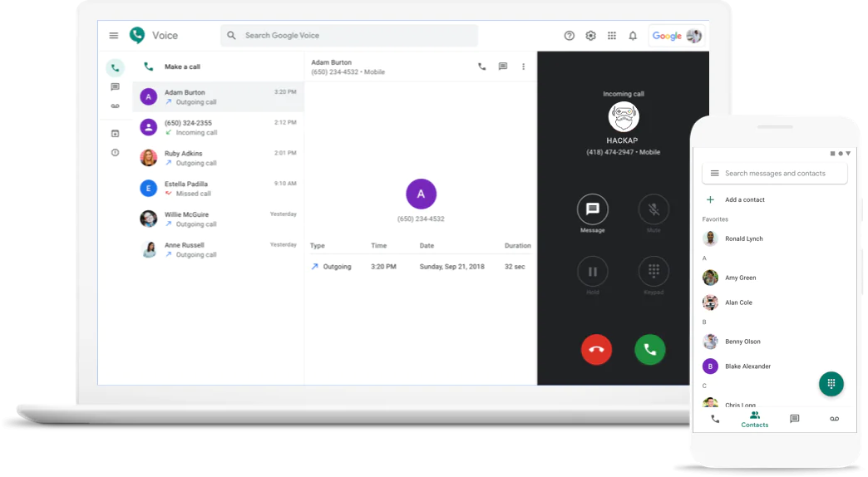868x477 pixels.
Task: Select contact Blake Alexander
Action: 775,366
